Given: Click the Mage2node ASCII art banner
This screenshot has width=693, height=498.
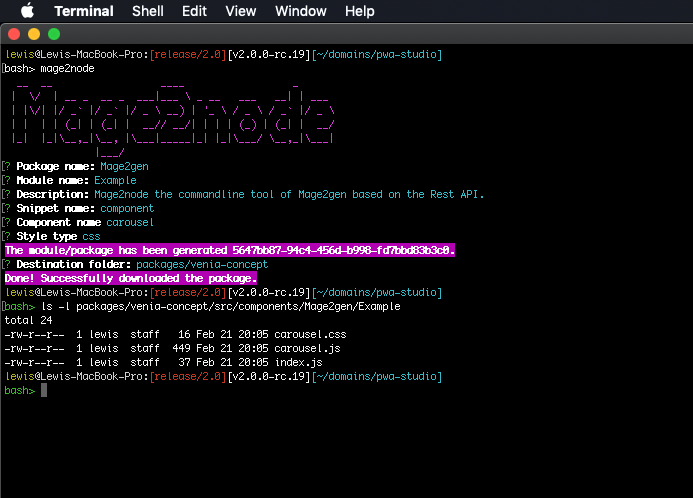Looking at the screenshot, I should pyautogui.click(x=173, y=119).
